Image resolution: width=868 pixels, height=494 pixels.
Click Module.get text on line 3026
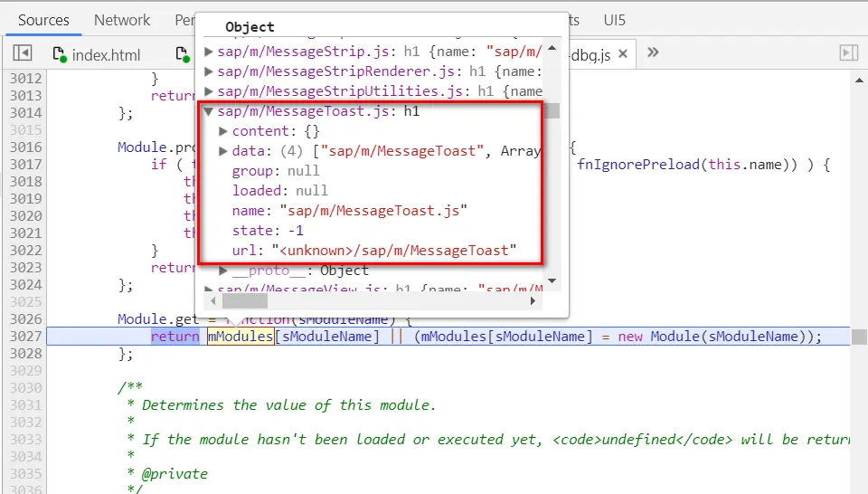(157, 319)
